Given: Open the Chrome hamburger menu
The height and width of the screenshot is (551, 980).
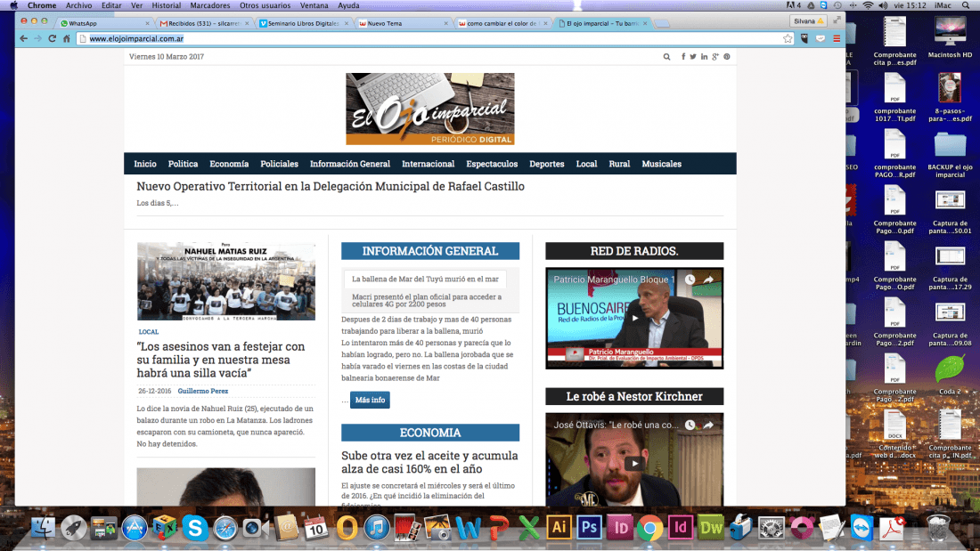Looking at the screenshot, I should point(837,39).
